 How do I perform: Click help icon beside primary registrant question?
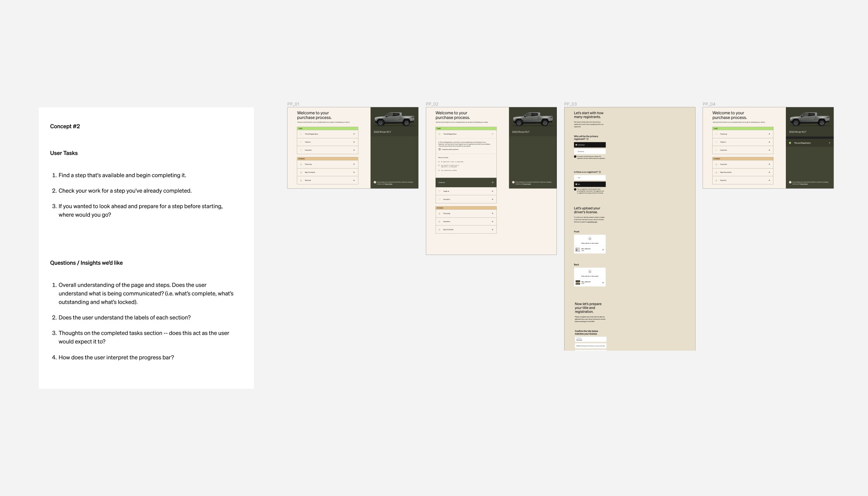(x=587, y=139)
